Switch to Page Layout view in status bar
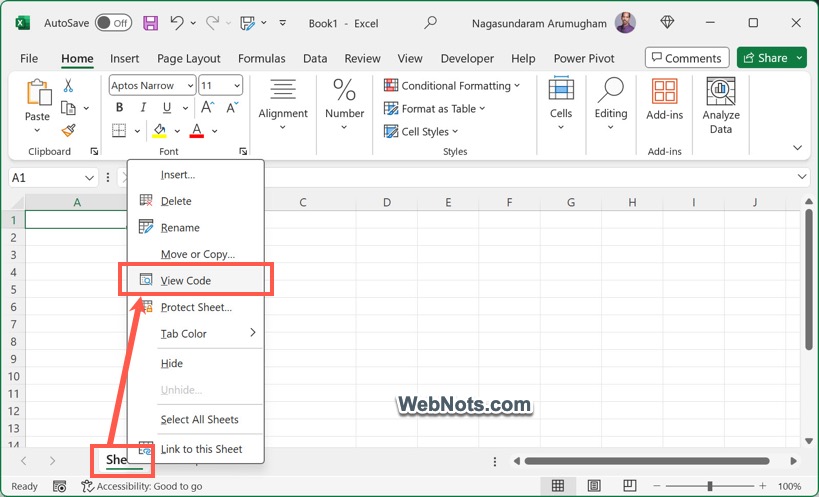Image resolution: width=819 pixels, height=497 pixels. click(x=594, y=486)
